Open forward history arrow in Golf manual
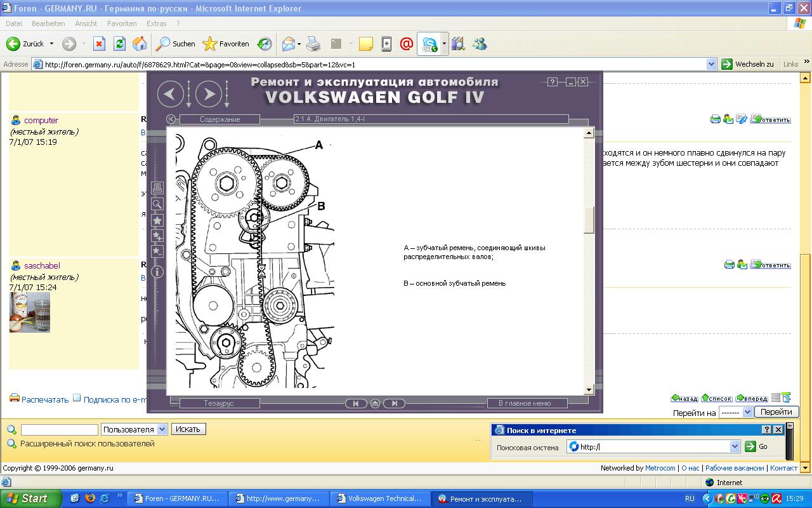812x508 pixels. 226,94
